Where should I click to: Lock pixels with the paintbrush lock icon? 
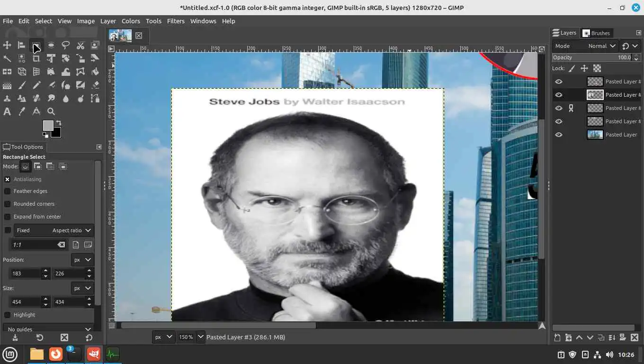pyautogui.click(x=572, y=68)
